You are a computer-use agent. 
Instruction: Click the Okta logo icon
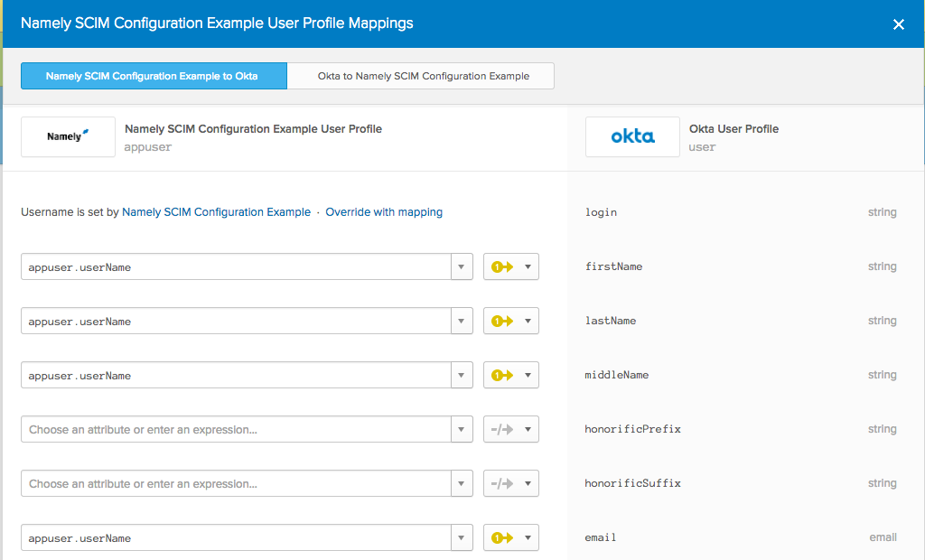(632, 136)
